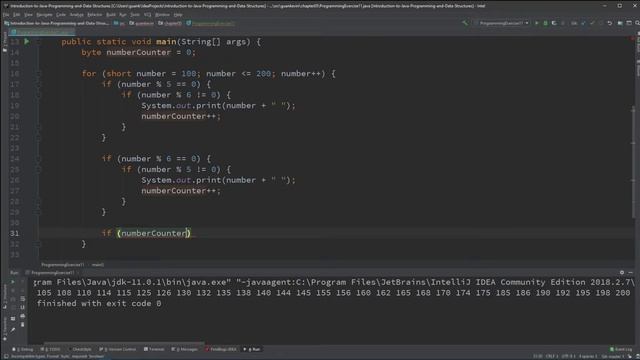Open the run configuration dropdown ProgrammingExercise11
640x360 pixels.
click(503, 23)
